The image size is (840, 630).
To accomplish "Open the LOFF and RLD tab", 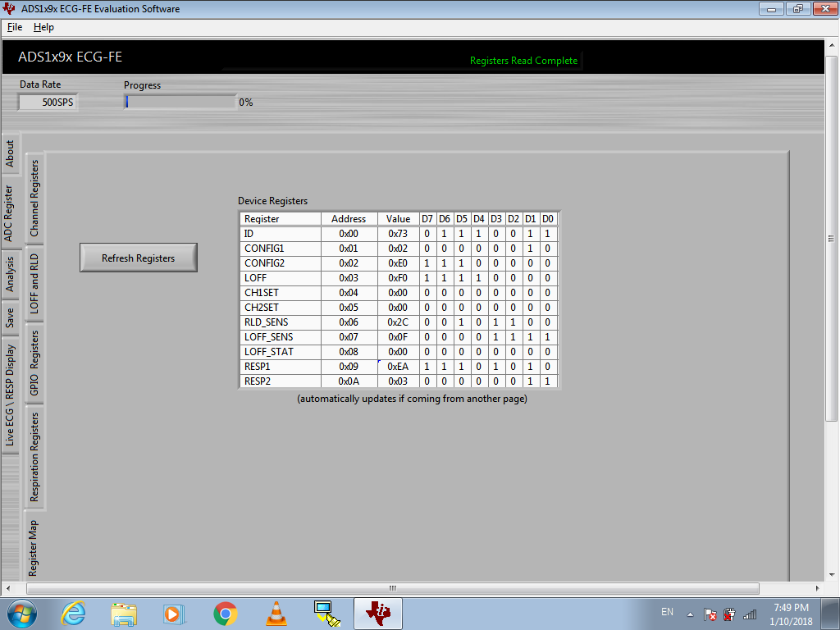I will tap(34, 283).
